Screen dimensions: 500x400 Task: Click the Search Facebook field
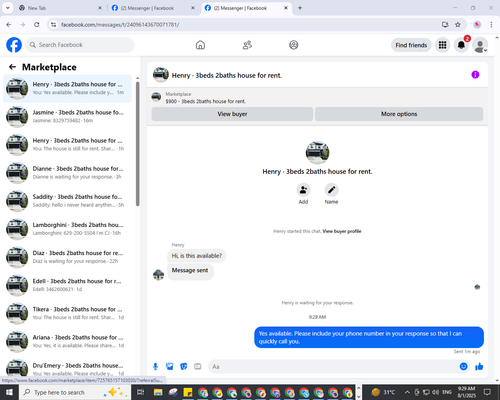(x=80, y=45)
